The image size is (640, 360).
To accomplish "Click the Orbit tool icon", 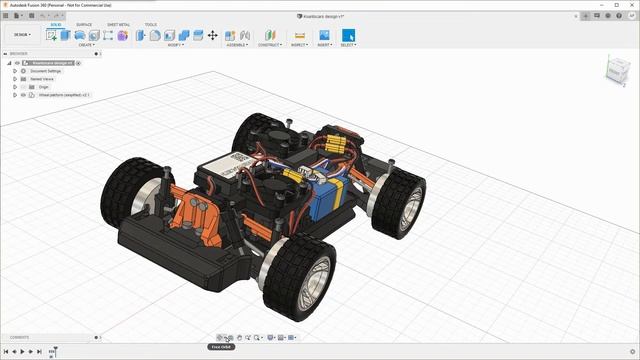I will (220, 338).
